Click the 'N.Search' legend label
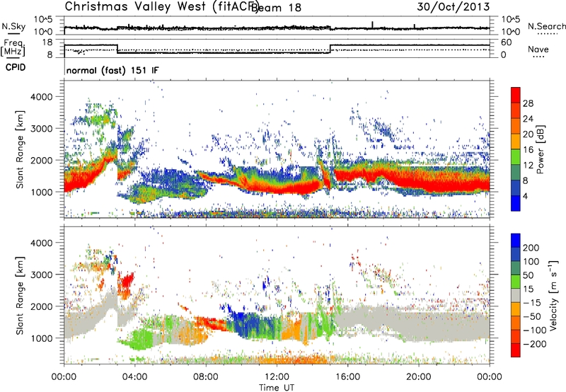 tap(546, 26)
